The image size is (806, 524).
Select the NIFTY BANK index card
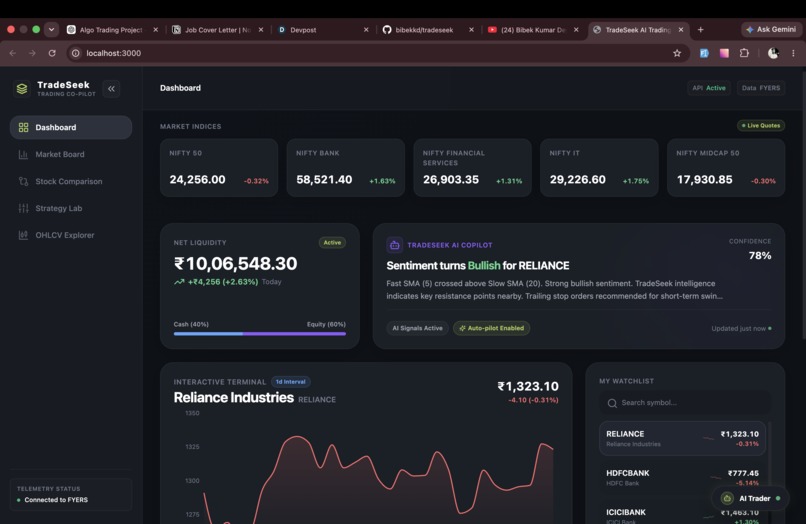pos(345,168)
